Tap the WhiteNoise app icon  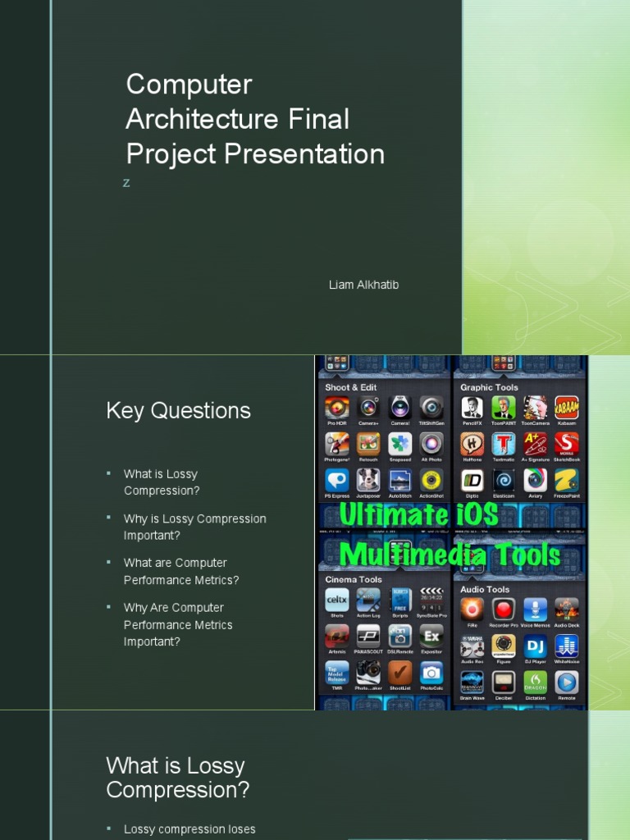coord(566,646)
